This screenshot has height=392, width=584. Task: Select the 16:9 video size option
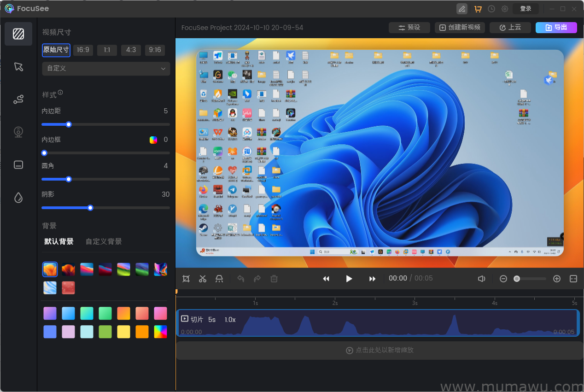(83, 50)
